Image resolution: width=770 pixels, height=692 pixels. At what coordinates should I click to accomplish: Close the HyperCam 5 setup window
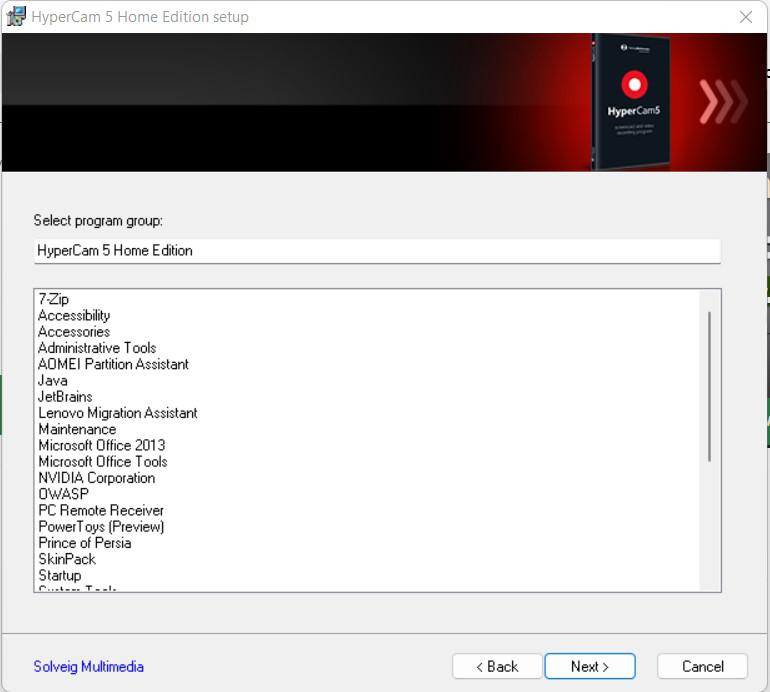[x=745, y=17]
